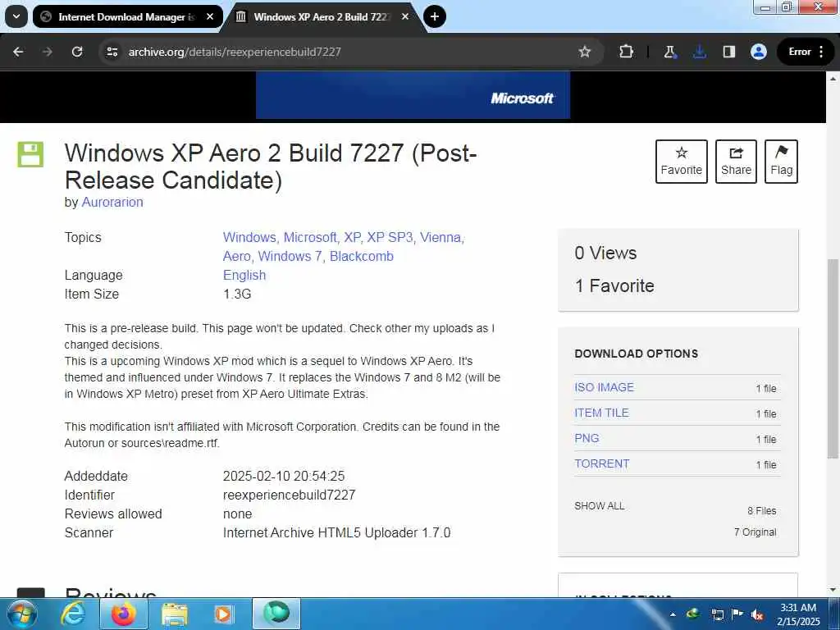The width and height of the screenshot is (840, 630).
Task: Click the 0 Views count
Action: [x=606, y=253]
